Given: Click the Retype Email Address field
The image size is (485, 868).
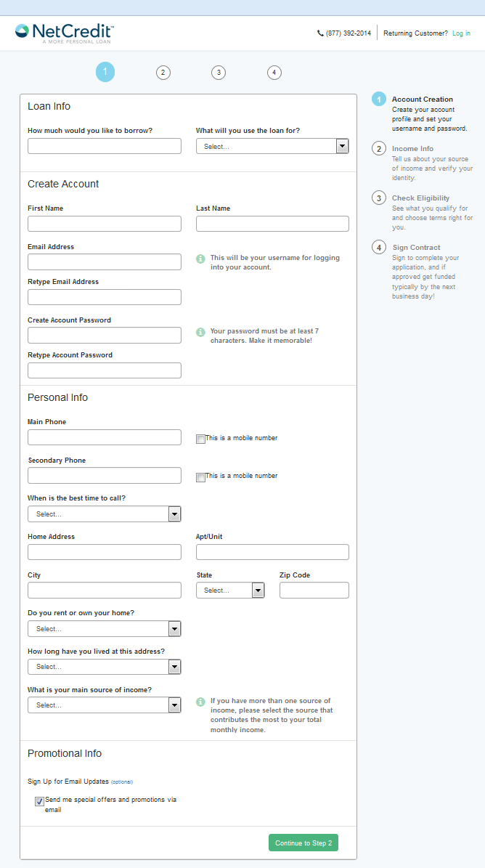Looking at the screenshot, I should [x=105, y=296].
